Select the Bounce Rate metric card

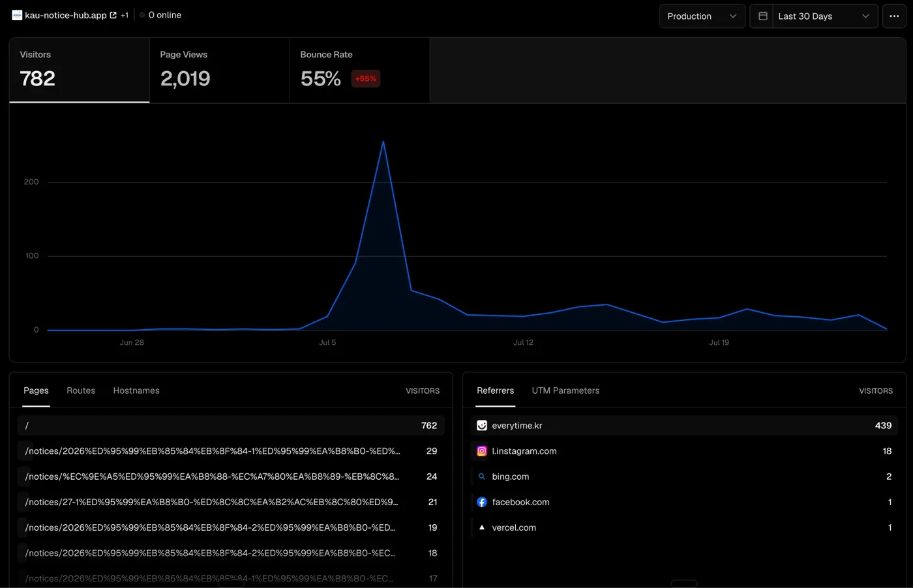[x=359, y=70]
